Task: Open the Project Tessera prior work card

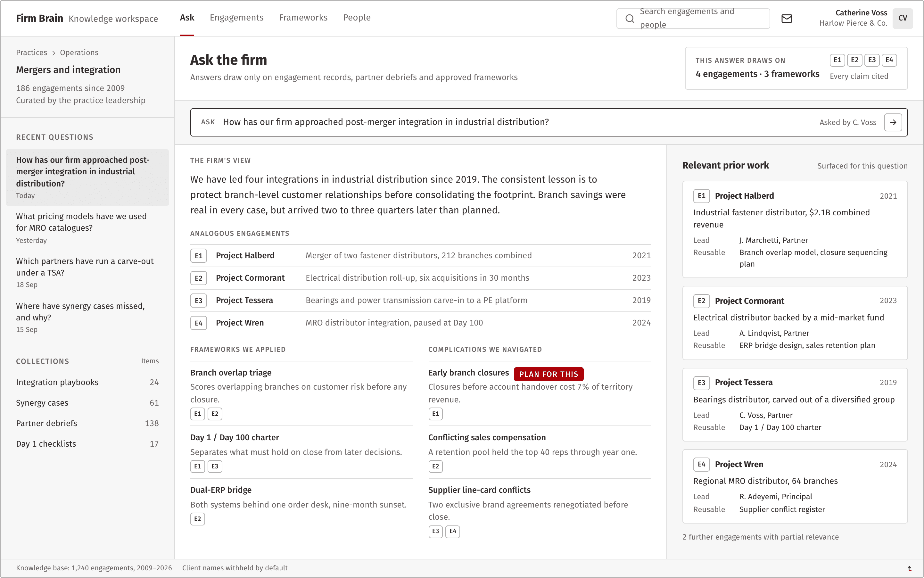Action: tap(795, 405)
